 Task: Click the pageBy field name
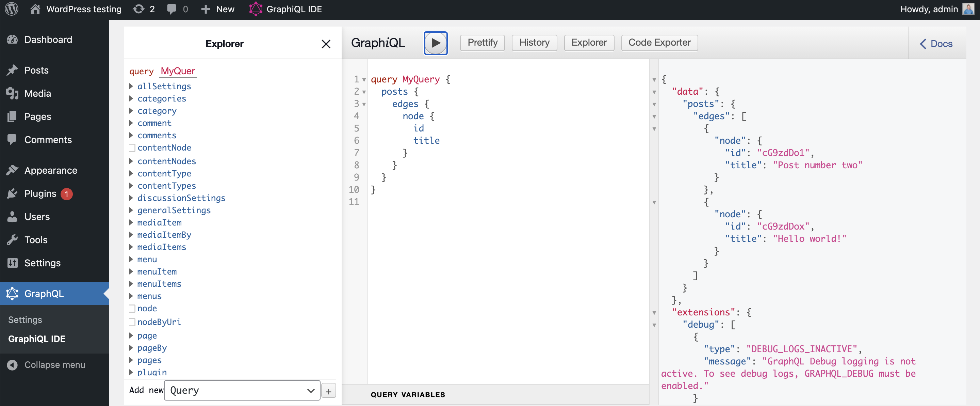coord(152,348)
